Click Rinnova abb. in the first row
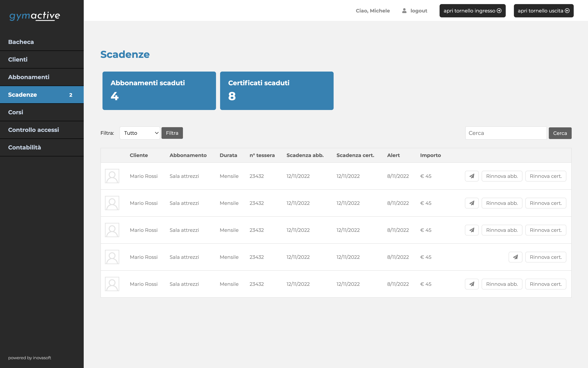 [x=502, y=176]
